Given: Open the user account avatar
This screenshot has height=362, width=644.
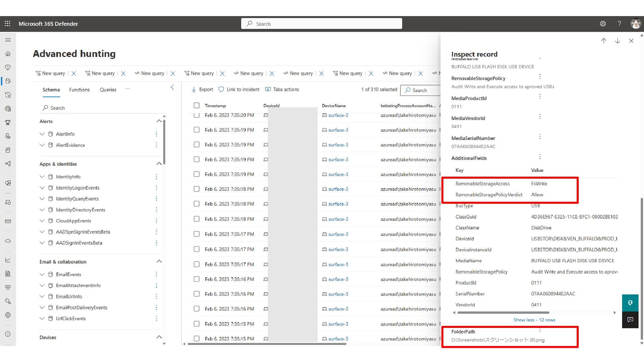Looking at the screenshot, I should 635,24.
